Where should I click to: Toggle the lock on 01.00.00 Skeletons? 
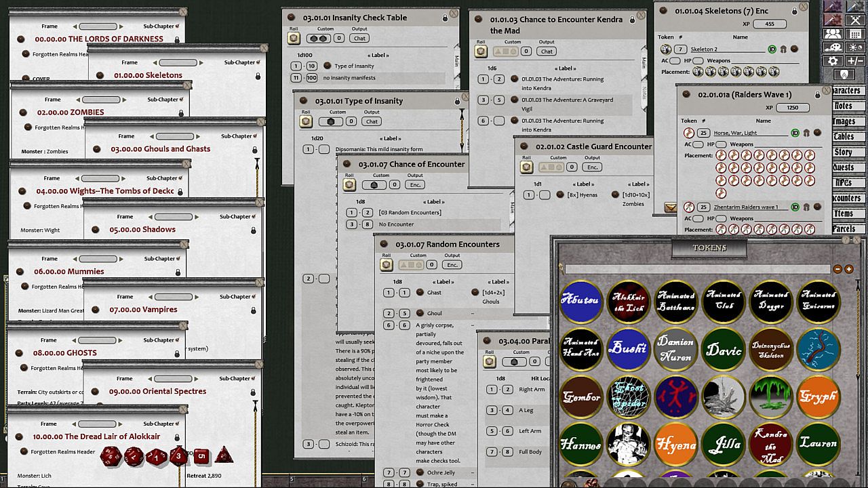coord(258,76)
